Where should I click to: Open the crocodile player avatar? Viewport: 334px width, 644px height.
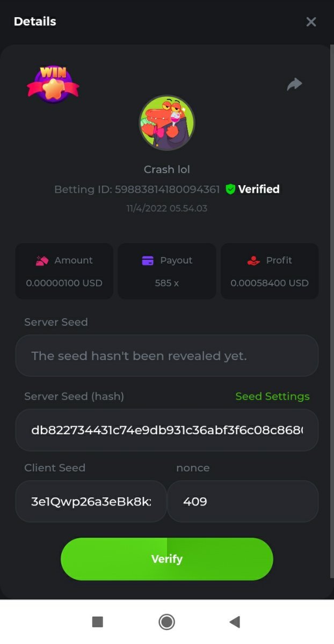tap(167, 123)
